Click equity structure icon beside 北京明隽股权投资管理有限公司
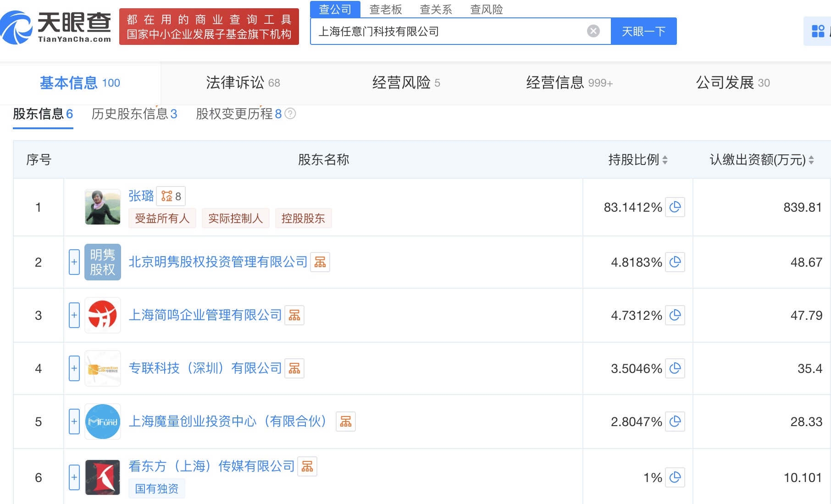 [320, 262]
